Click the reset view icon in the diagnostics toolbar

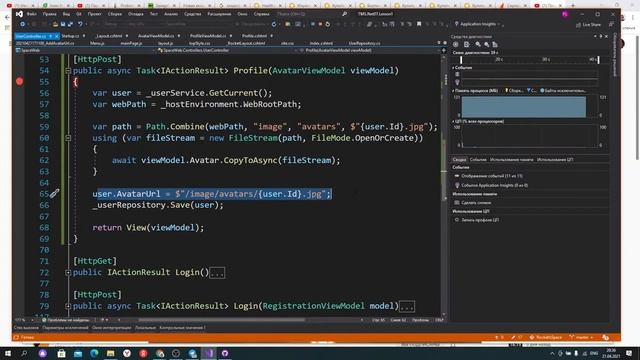495,44
